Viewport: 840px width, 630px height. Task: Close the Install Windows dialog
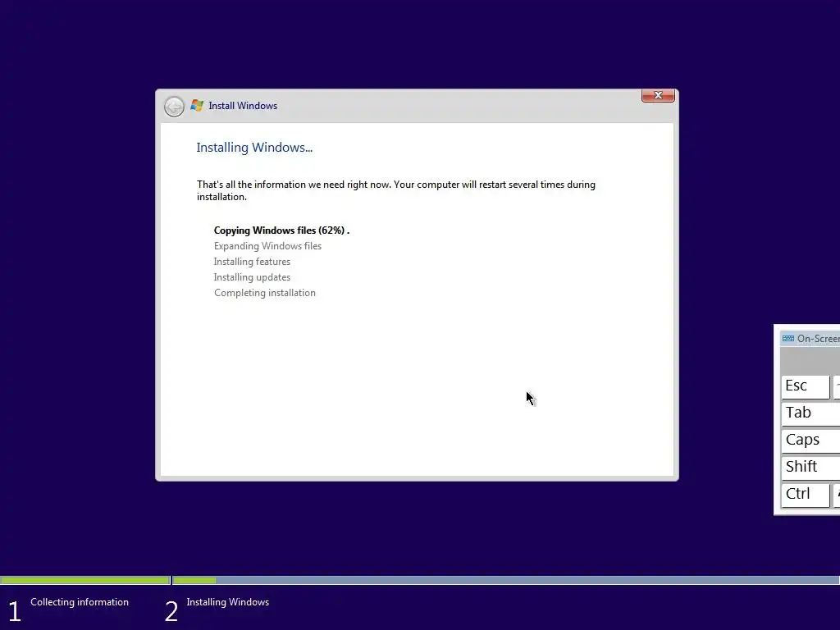tap(658, 95)
